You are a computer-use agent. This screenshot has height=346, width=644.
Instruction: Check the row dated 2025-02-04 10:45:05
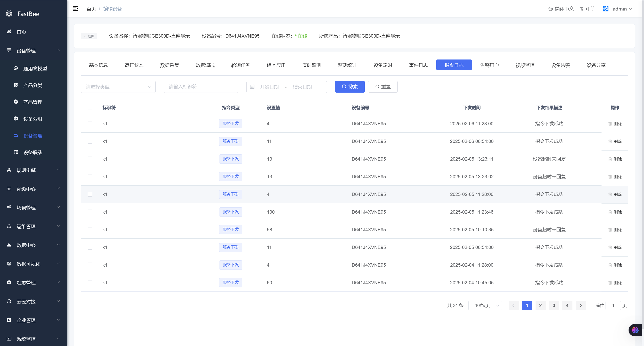(90, 282)
